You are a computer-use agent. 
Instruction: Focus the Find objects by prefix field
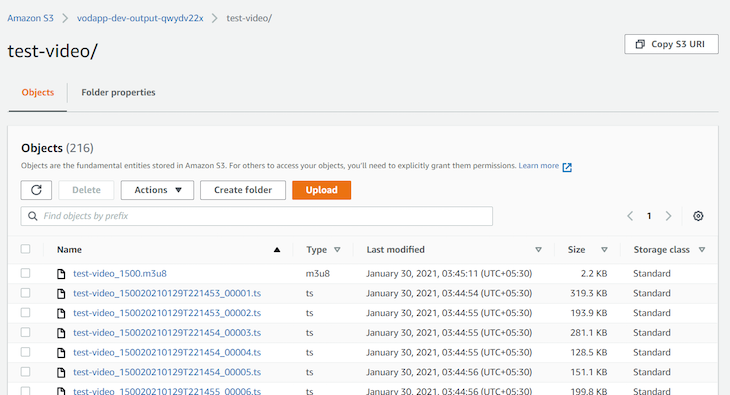tap(257, 216)
